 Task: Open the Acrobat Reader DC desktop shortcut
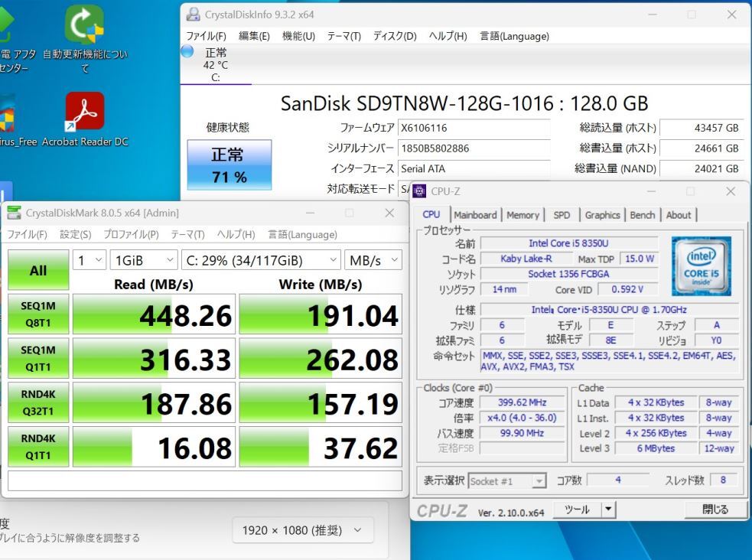point(85,119)
